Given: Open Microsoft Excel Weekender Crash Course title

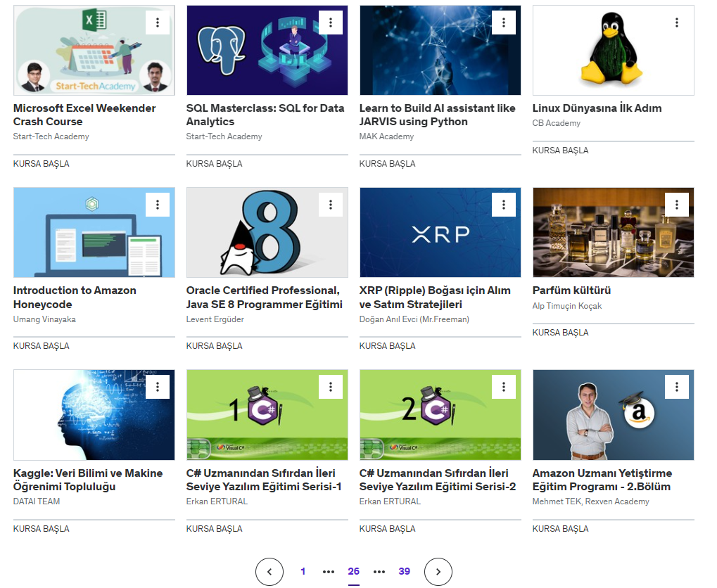Looking at the screenshot, I should tap(84, 115).
